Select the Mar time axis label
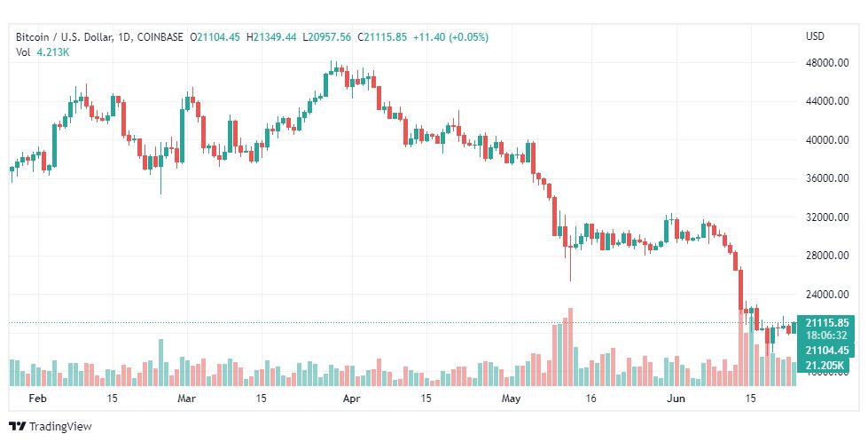 [186, 399]
